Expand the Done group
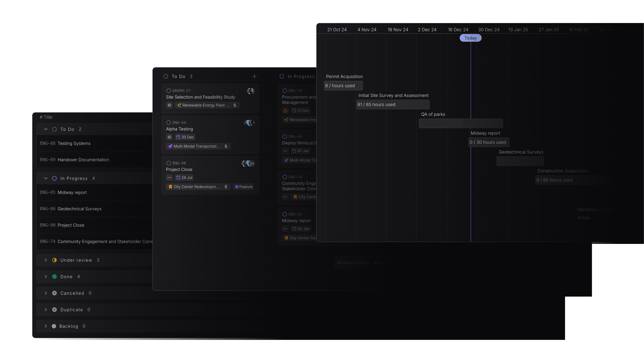Screen dimensions: 644x363 (46, 277)
